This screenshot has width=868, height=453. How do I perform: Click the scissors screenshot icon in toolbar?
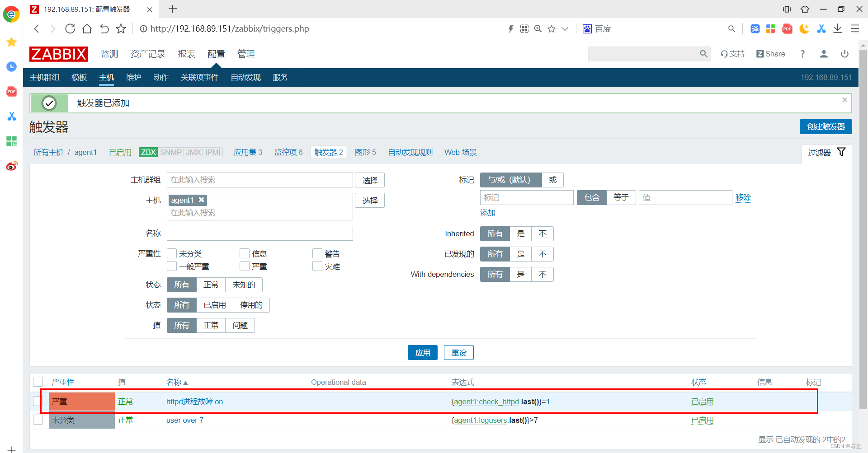point(821,29)
